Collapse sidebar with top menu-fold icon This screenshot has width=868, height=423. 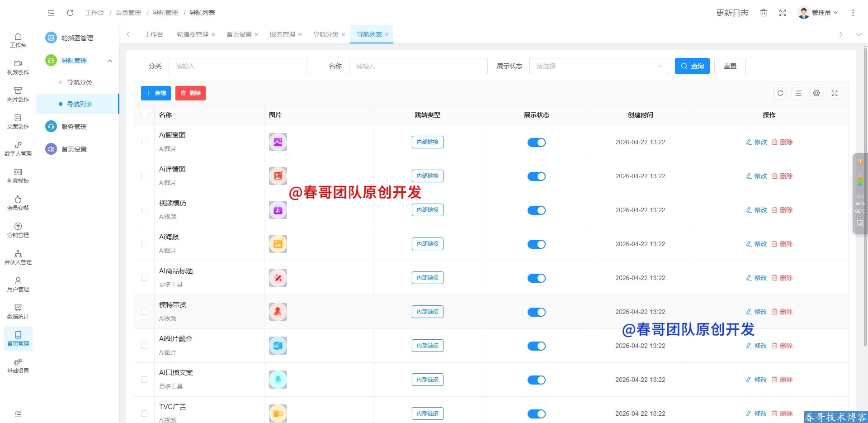click(51, 13)
